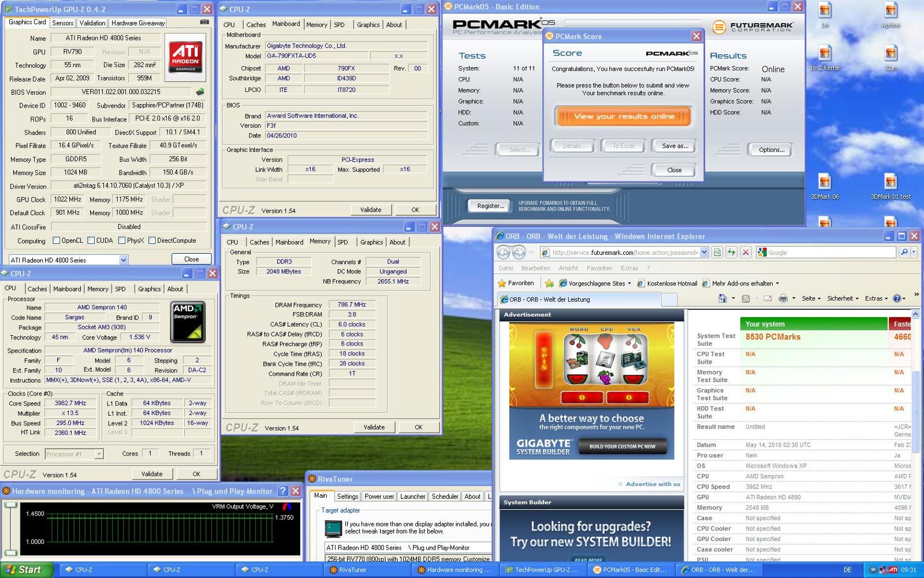Click the bottom slider handle in Hardware monitoring

click(x=10, y=553)
